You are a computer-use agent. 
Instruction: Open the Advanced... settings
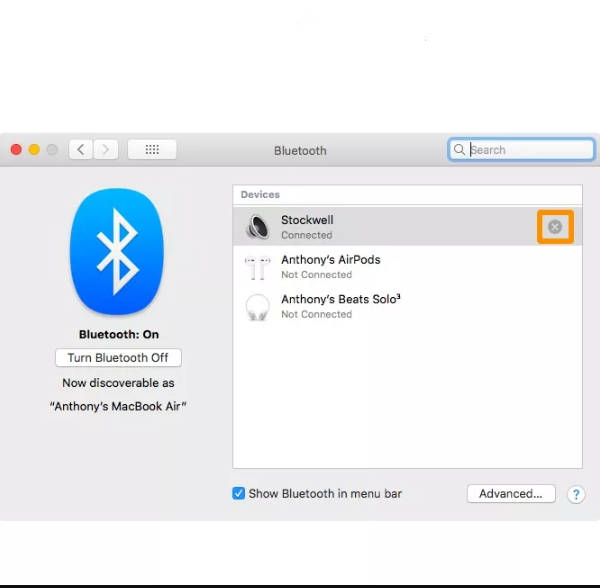511,494
